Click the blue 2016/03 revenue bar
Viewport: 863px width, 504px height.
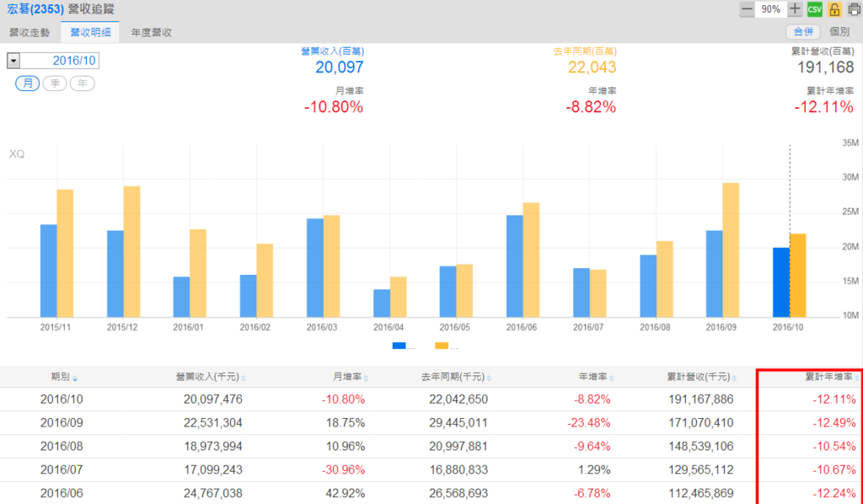(x=315, y=268)
